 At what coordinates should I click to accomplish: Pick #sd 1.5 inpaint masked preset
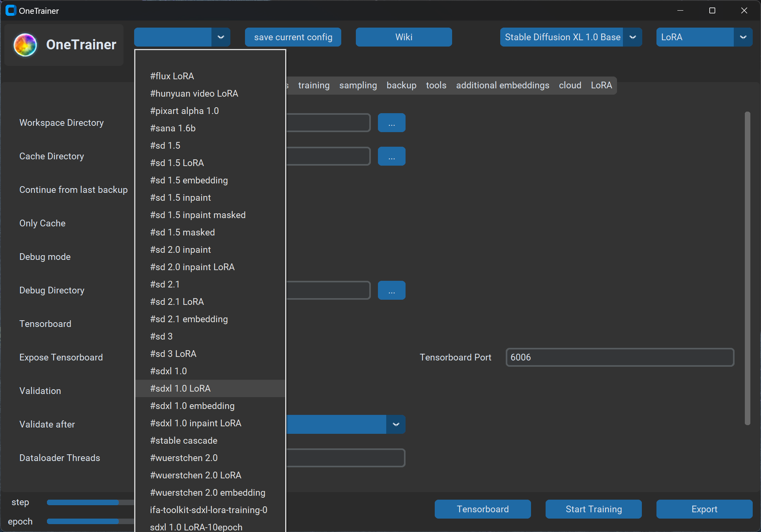tap(198, 215)
